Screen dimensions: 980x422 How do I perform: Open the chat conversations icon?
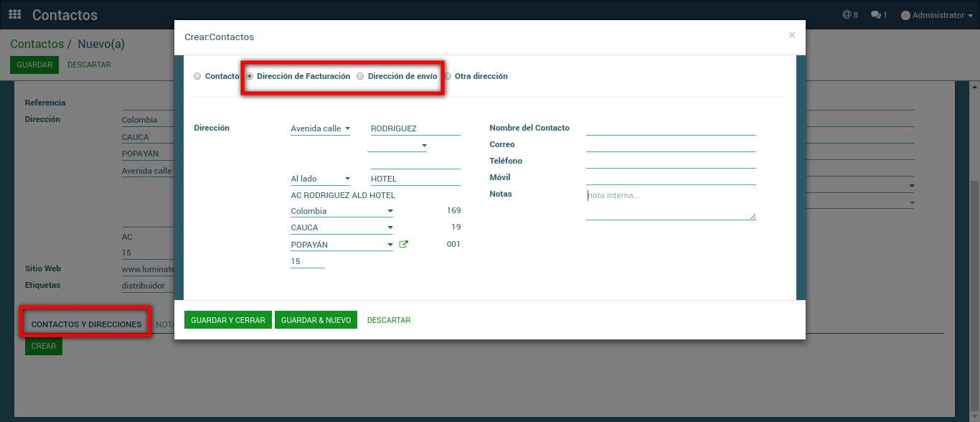tap(879, 15)
